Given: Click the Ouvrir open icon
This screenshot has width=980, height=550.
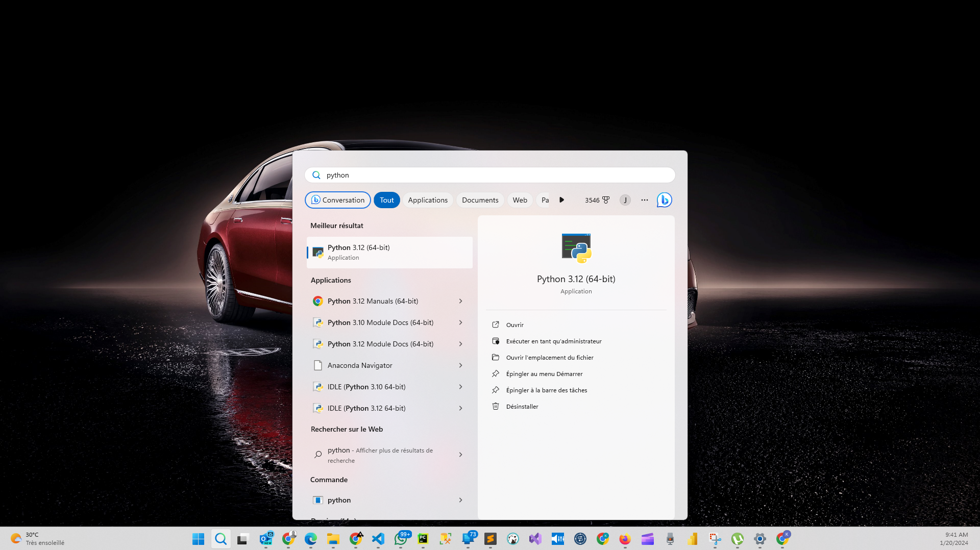Looking at the screenshot, I should (x=496, y=325).
